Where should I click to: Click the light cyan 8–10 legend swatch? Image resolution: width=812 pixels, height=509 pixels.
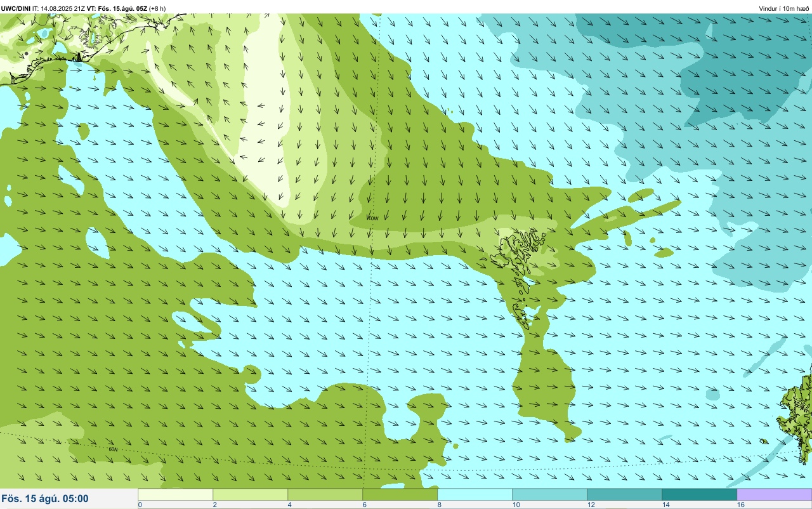475,494
